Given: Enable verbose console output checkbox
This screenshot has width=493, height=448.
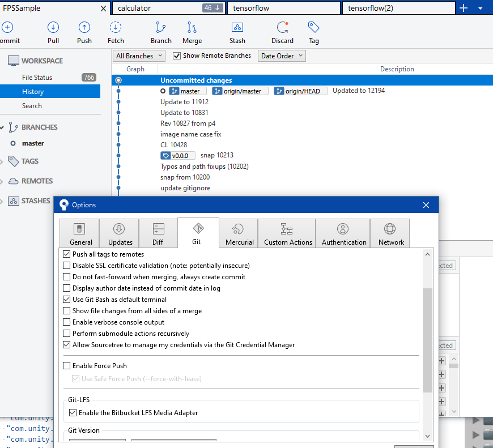Looking at the screenshot, I should tap(67, 322).
